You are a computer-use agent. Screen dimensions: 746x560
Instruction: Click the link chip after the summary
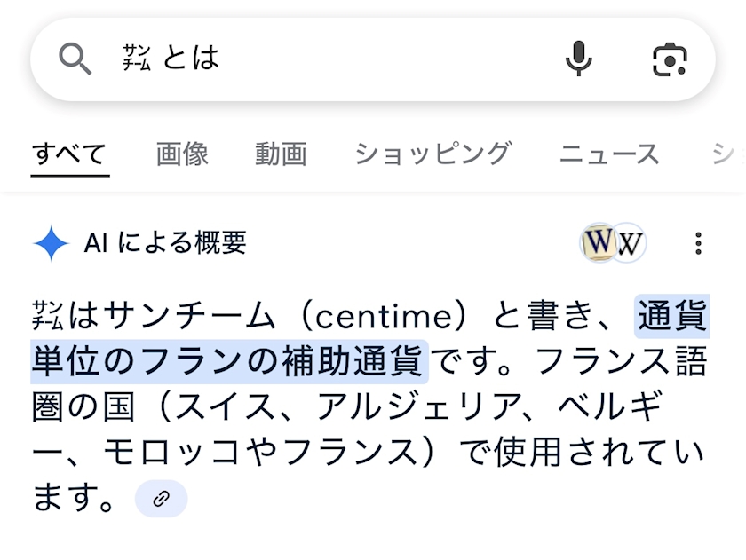point(161,499)
